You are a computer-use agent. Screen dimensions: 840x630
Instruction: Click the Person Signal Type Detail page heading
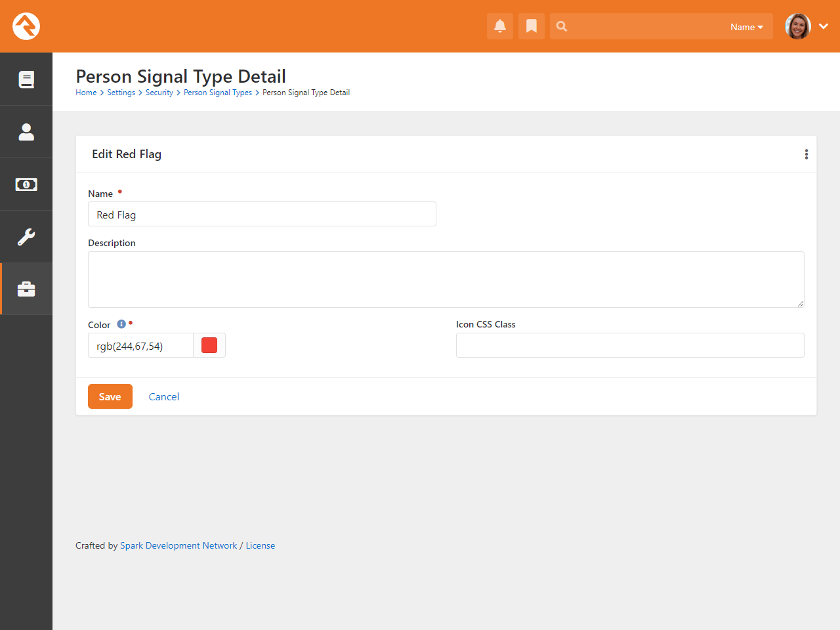click(x=180, y=76)
